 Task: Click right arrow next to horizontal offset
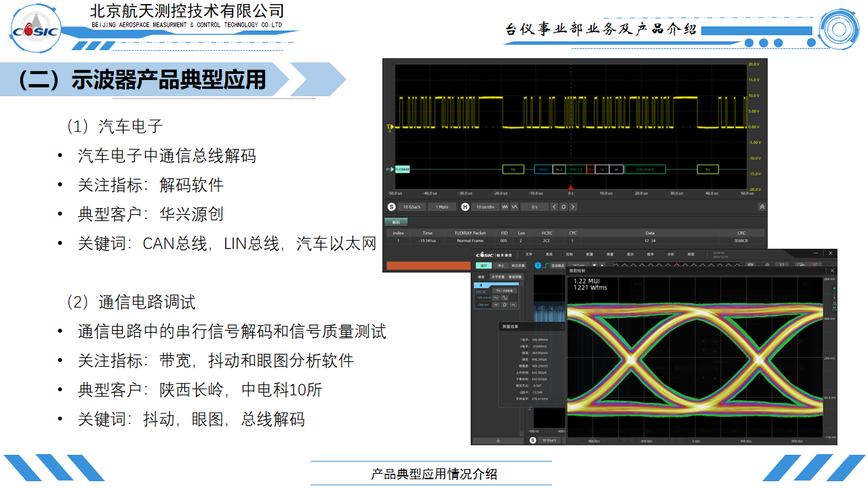pos(573,207)
